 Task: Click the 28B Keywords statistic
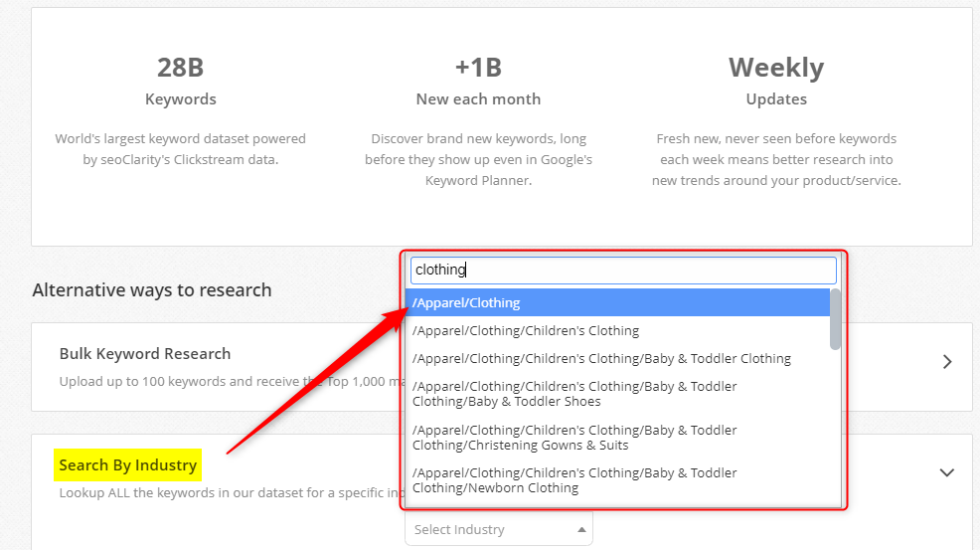180,81
